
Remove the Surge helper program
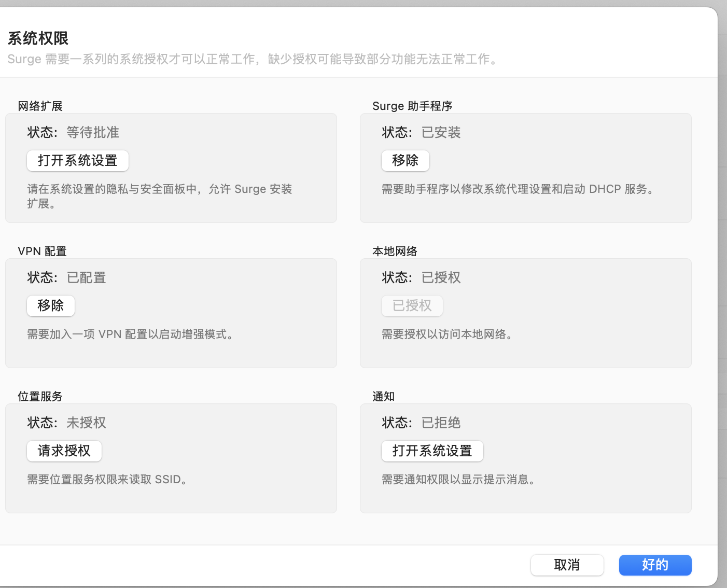tap(406, 161)
